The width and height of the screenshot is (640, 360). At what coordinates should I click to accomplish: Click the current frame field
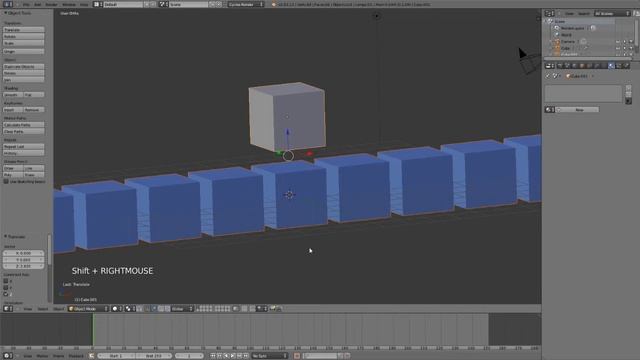189,356
